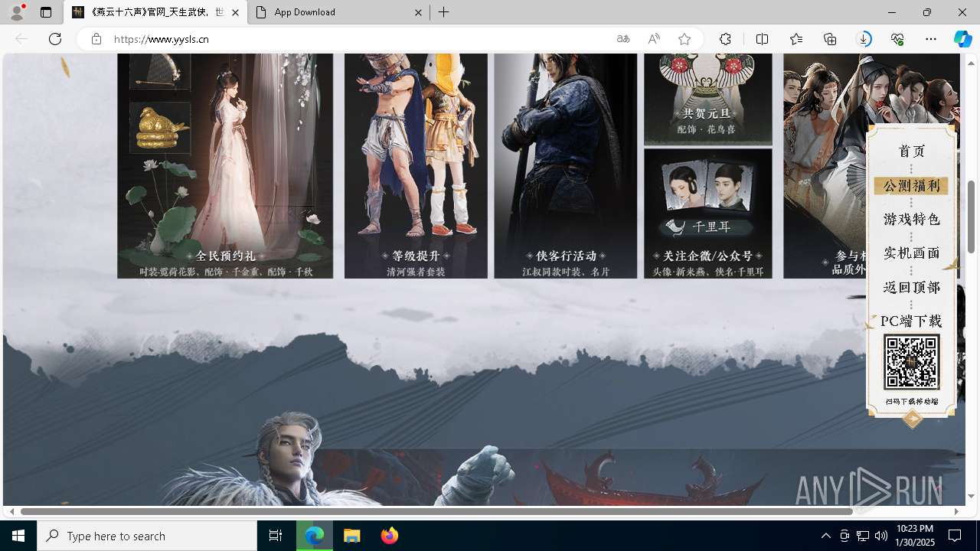Image resolution: width=980 pixels, height=551 pixels.
Task: Open the Windows Start menu
Action: tap(18, 536)
